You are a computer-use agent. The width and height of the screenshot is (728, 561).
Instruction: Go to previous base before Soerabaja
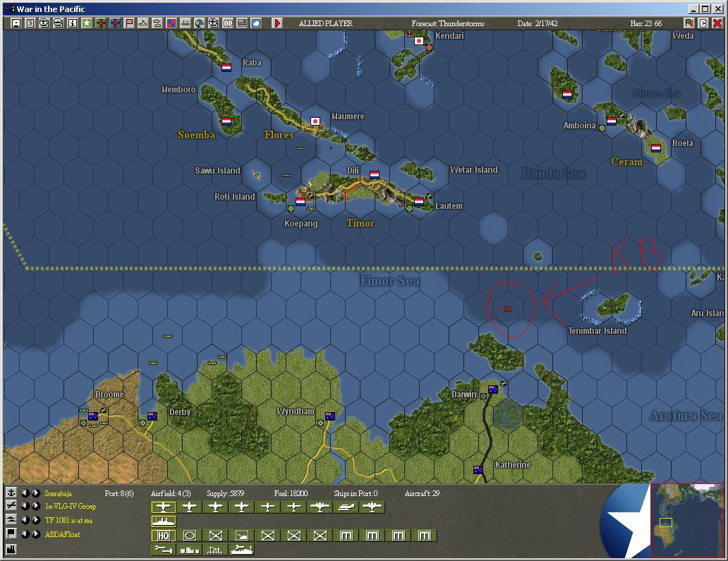25,493
